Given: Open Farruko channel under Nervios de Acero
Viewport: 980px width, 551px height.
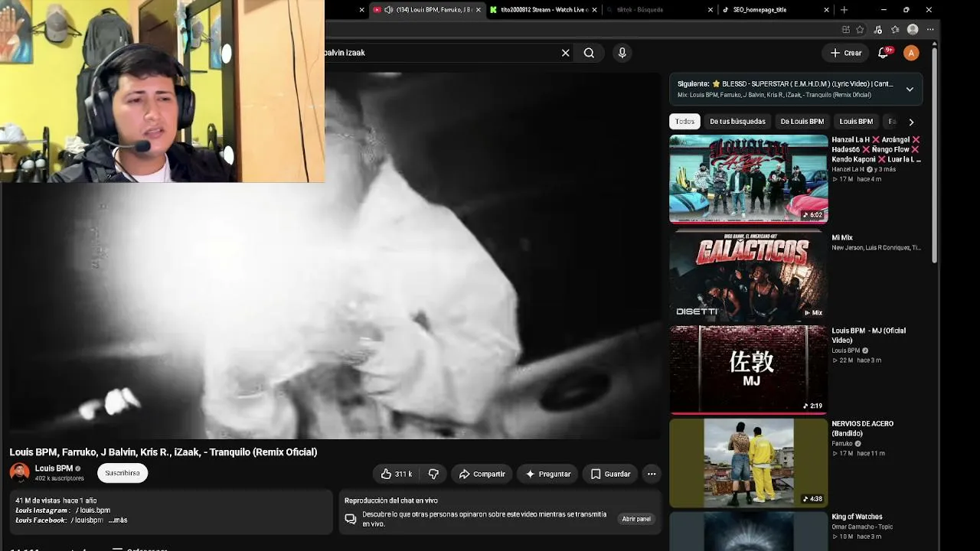Looking at the screenshot, I should coord(842,444).
